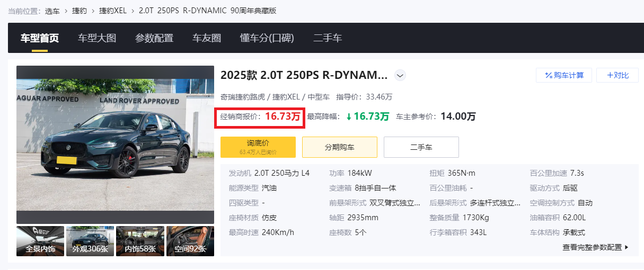Open the 外观306张 thumbnail
This screenshot has width=644, height=270.
coord(90,241)
